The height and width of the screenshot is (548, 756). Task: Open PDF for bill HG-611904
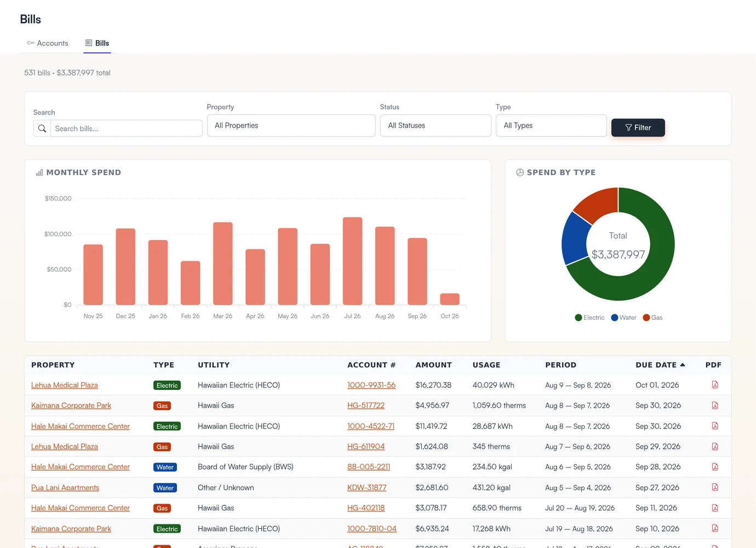point(715,447)
